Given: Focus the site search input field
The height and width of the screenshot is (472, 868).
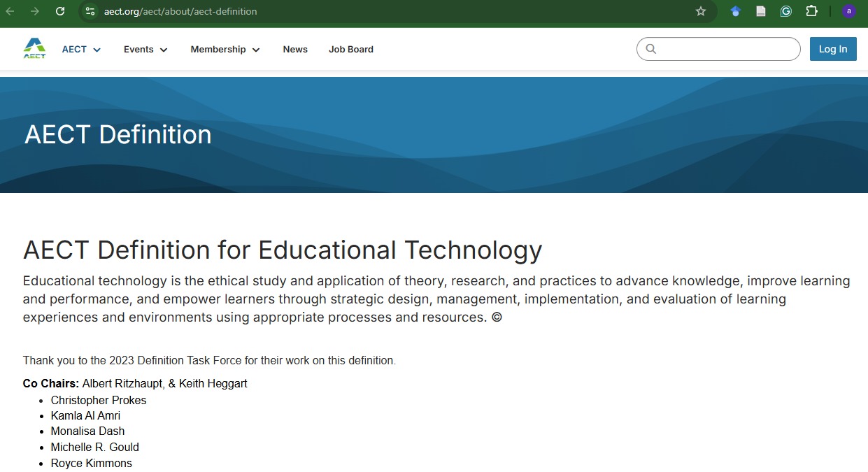Looking at the screenshot, I should [x=718, y=49].
